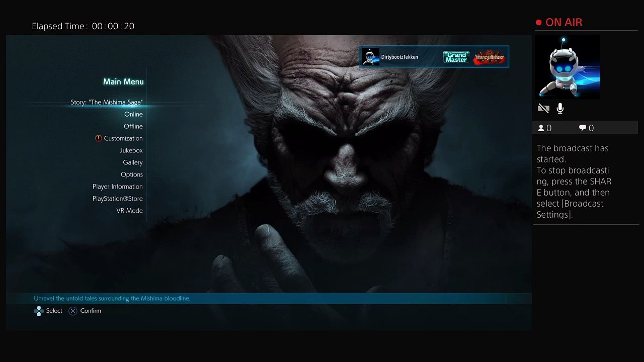Viewport: 644px width, 362px height.
Task: Click the red alert icon beside Customization
Action: tap(99, 138)
